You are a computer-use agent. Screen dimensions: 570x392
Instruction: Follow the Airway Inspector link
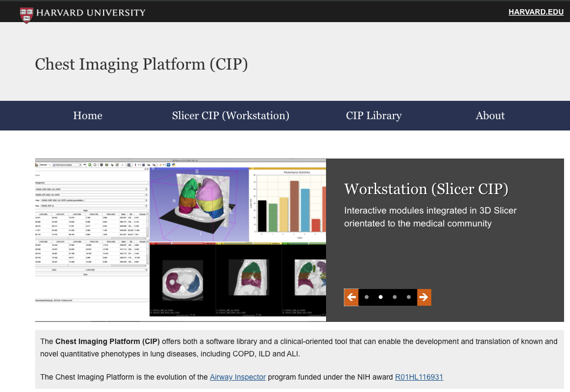[x=237, y=377]
